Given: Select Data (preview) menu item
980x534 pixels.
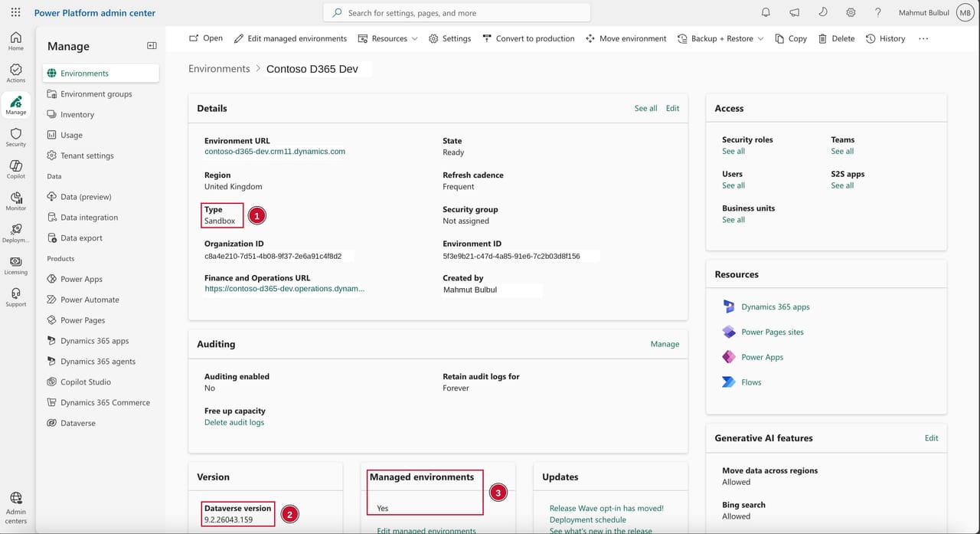Looking at the screenshot, I should point(101,197).
